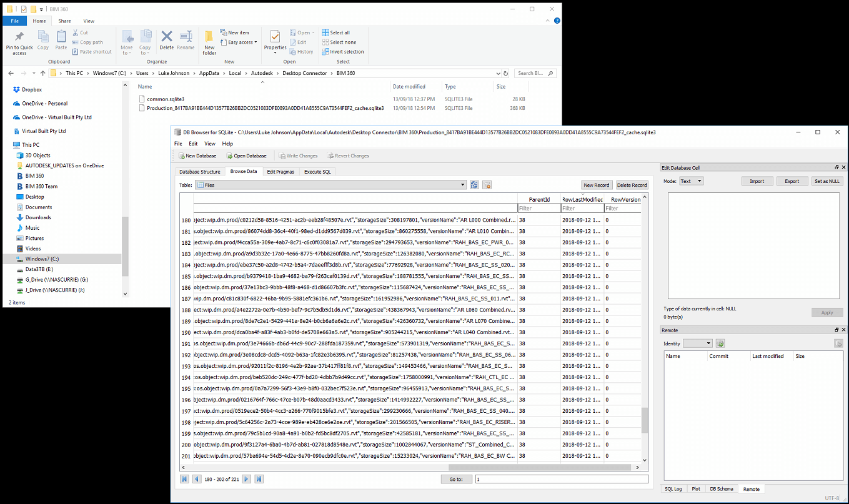
Task: Switch to the View ribbon tab in Explorer
Action: pyautogui.click(x=89, y=21)
